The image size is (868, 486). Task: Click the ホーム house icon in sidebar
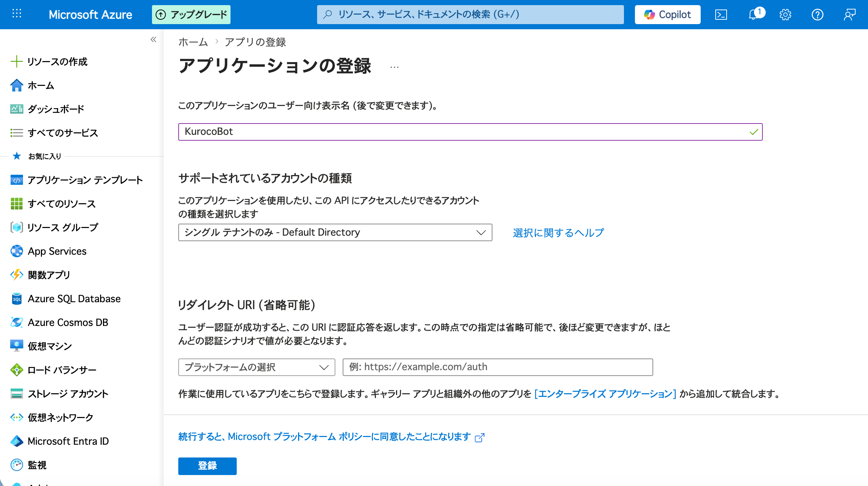pyautogui.click(x=16, y=85)
